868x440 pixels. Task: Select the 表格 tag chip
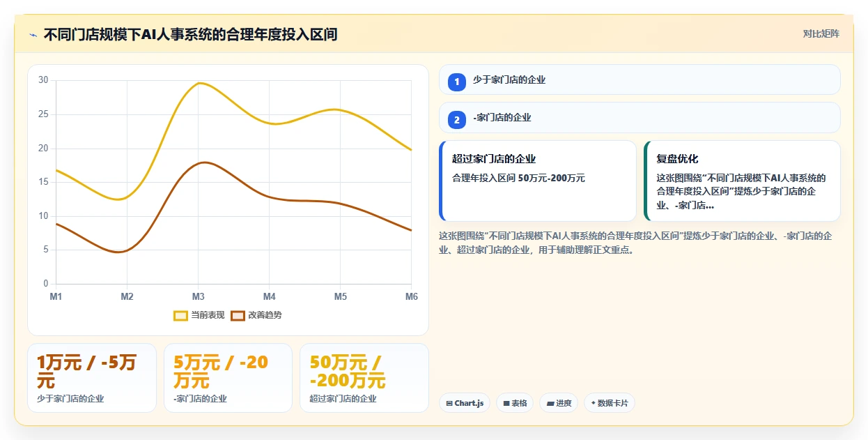pyautogui.click(x=515, y=403)
